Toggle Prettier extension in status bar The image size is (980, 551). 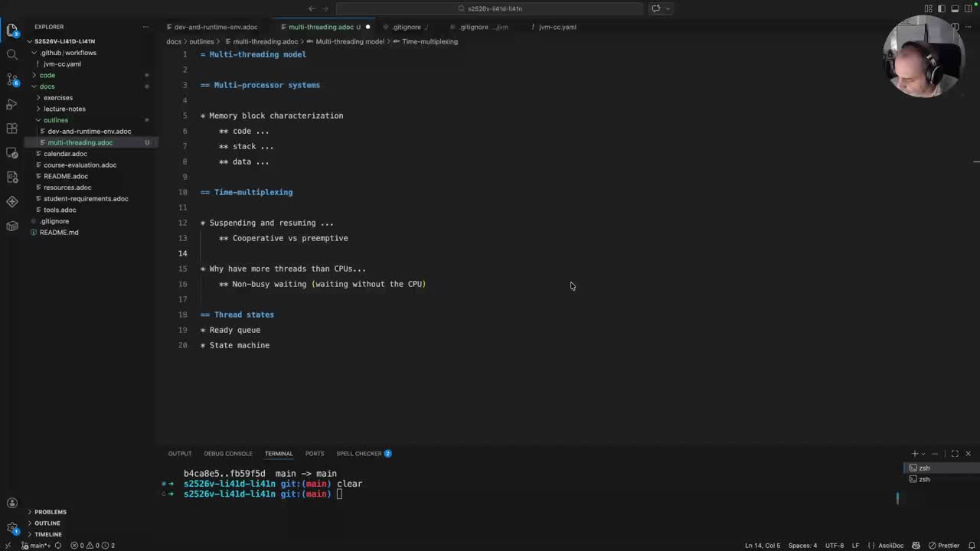[949, 546]
